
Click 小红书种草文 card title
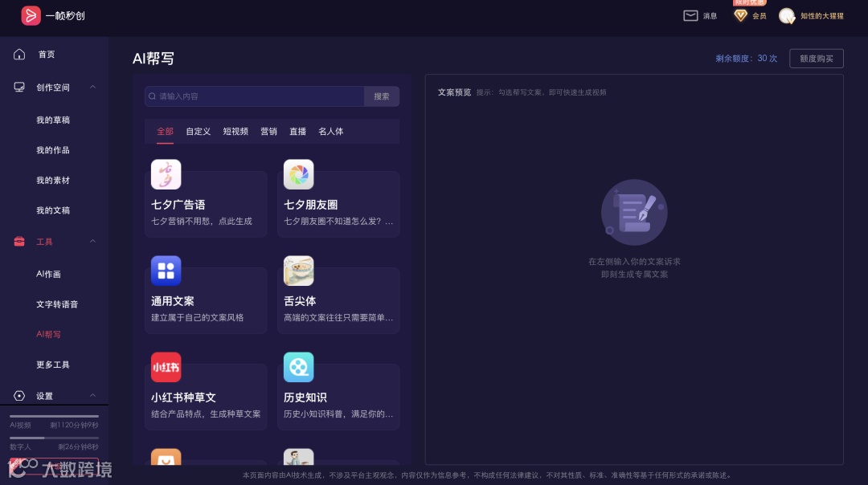(184, 397)
